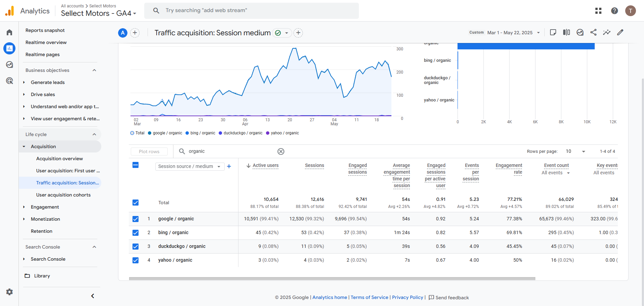Click the horizontal table scrollbar
This screenshot has width=644, height=306.
click(x=332, y=278)
